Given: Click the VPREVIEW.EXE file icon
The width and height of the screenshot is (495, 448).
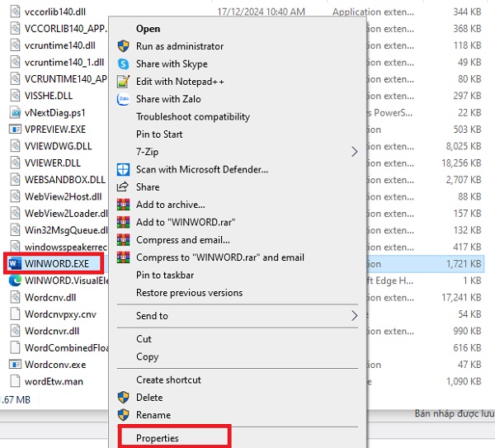Looking at the screenshot, I should 15,130.
